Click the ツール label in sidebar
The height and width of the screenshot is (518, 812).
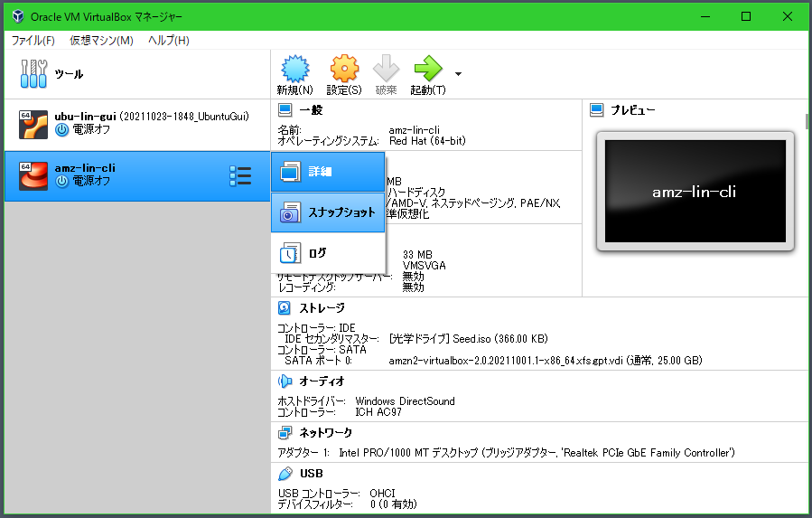tap(69, 74)
